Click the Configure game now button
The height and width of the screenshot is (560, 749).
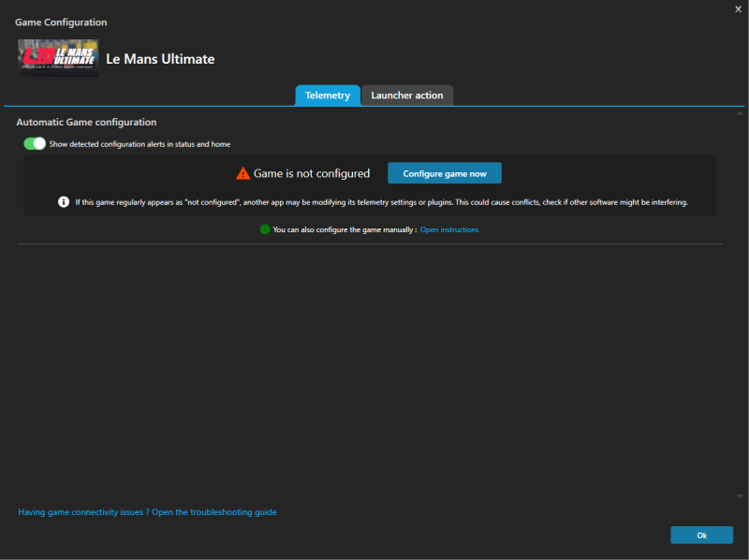(x=444, y=173)
